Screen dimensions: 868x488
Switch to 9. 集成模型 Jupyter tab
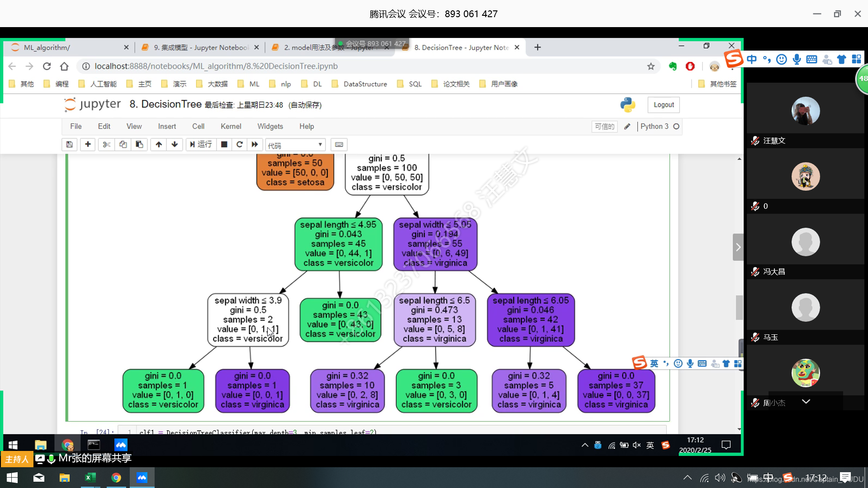pyautogui.click(x=201, y=47)
